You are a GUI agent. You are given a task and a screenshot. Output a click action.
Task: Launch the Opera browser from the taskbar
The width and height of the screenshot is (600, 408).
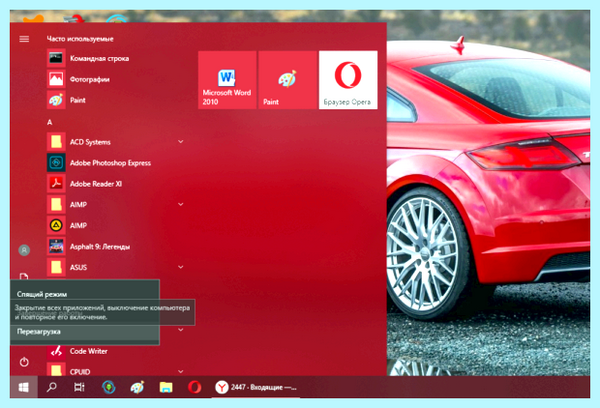point(194,387)
